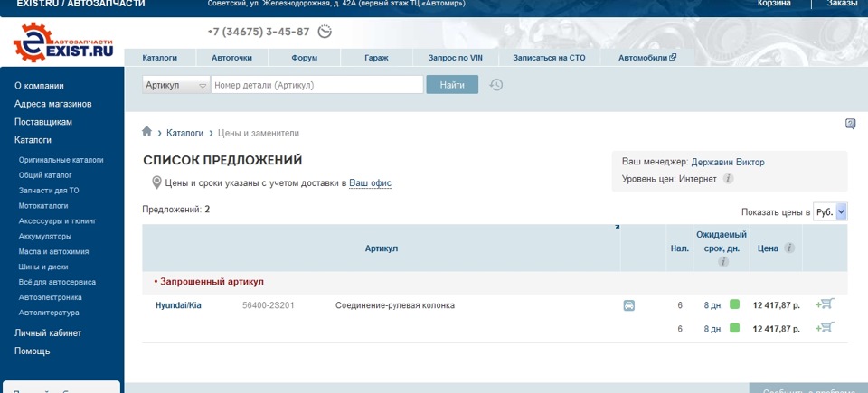This screenshot has width=868, height=393.
Task: Click the home breadcrumb icon
Action: [146, 131]
